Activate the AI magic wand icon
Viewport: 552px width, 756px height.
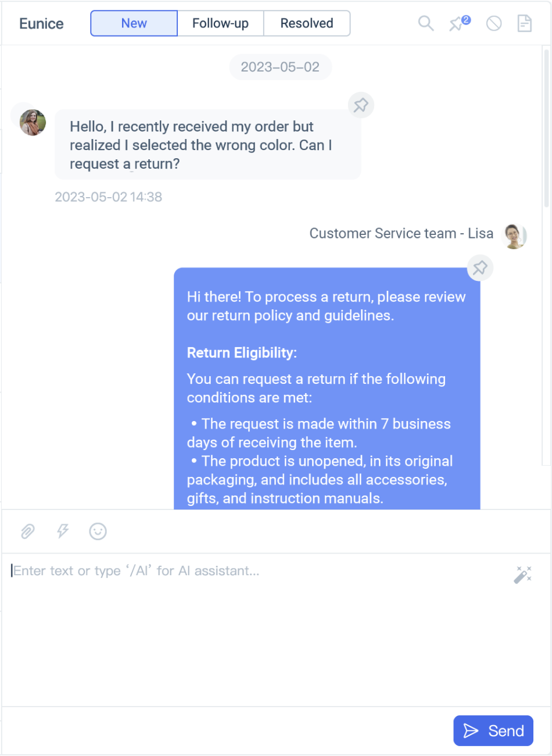pos(522,575)
